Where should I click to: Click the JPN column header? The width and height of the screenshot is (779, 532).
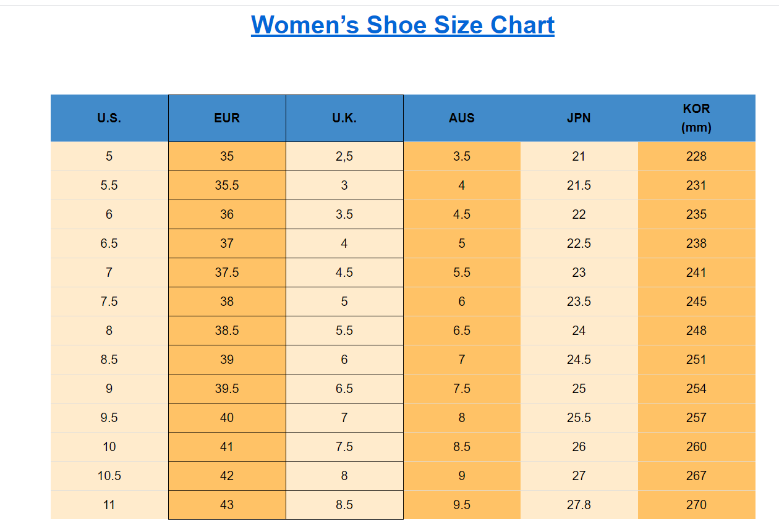click(579, 118)
